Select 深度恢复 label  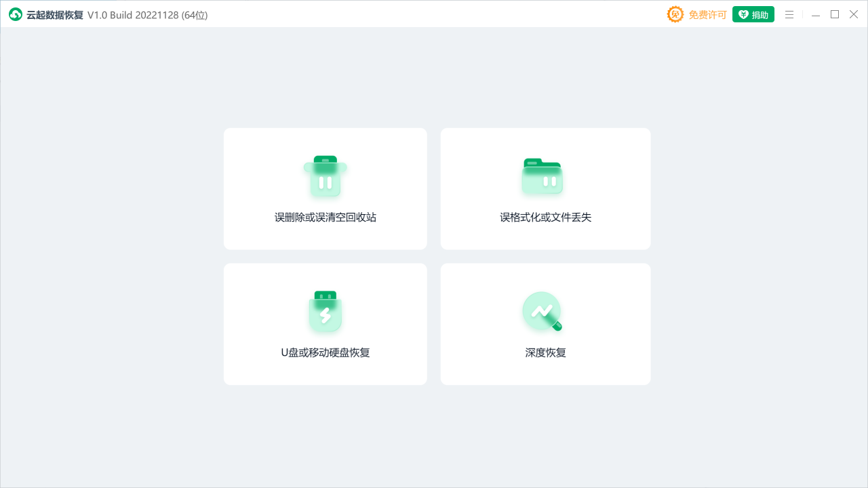click(x=546, y=352)
